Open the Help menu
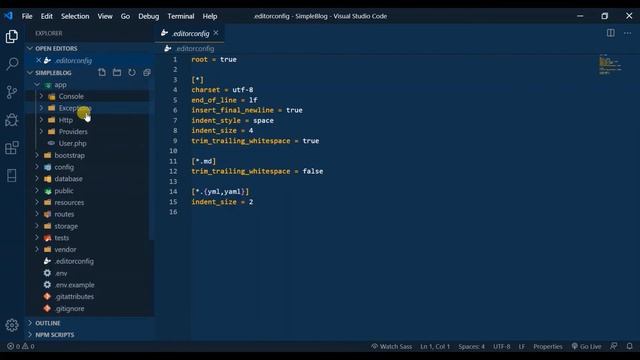640x360 pixels. click(210, 16)
